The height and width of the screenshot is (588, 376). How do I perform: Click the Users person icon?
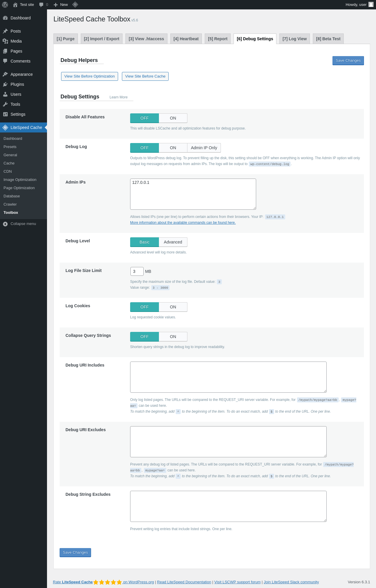tap(5, 94)
